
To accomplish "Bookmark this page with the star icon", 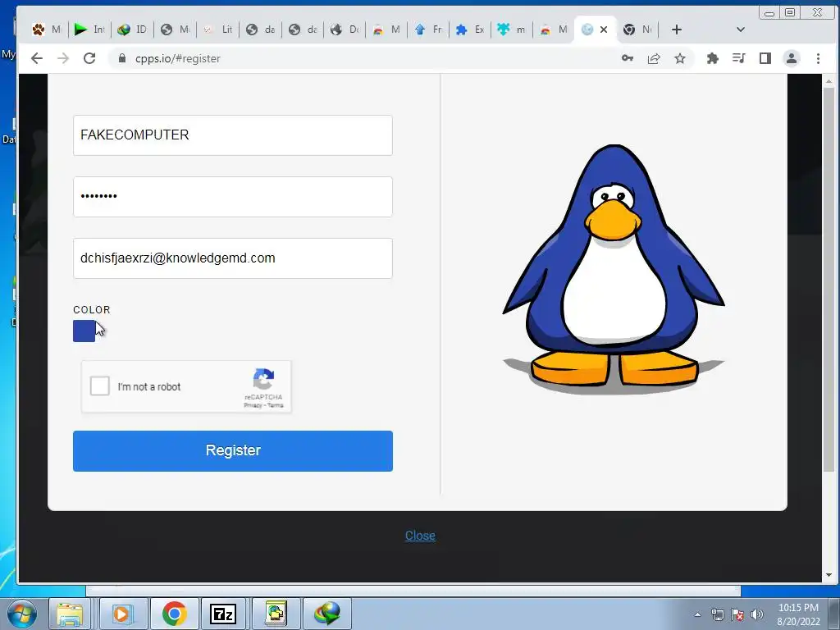I will tap(680, 58).
